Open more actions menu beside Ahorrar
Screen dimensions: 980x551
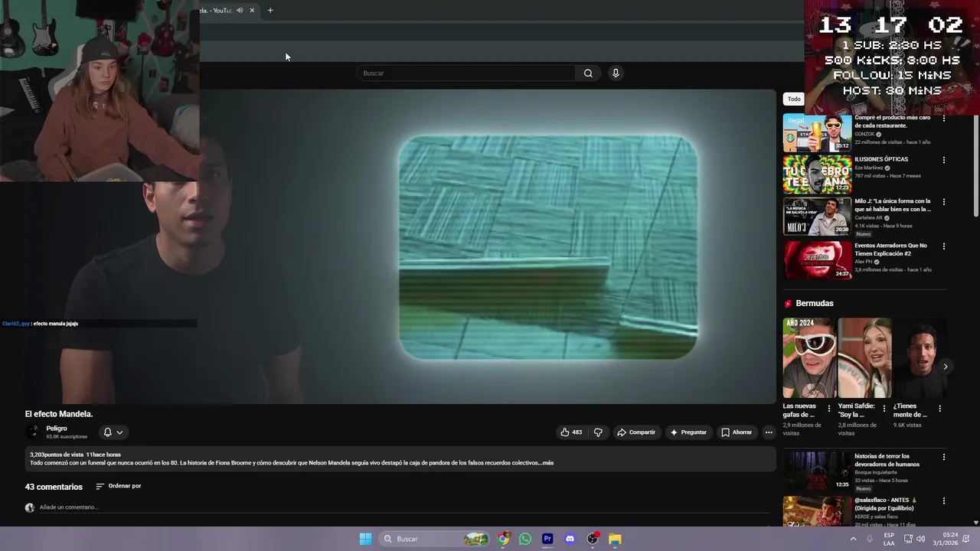coord(769,432)
